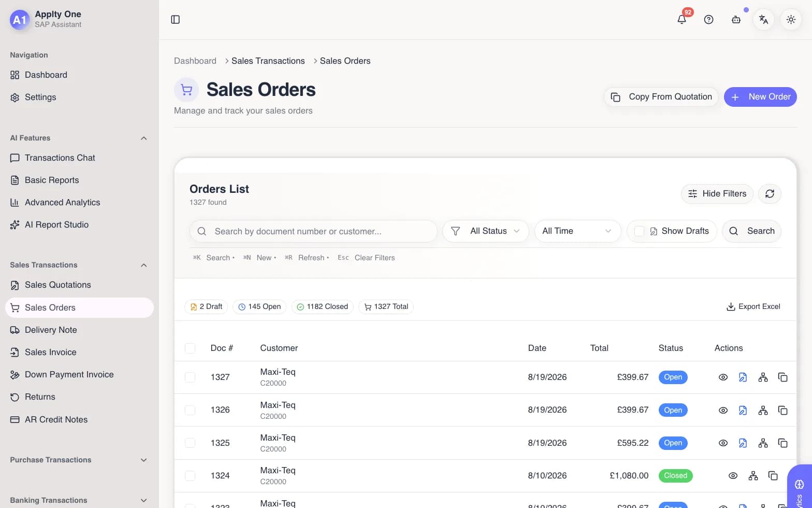Click the language translate icon
This screenshot has height=508, width=812.
click(x=763, y=20)
